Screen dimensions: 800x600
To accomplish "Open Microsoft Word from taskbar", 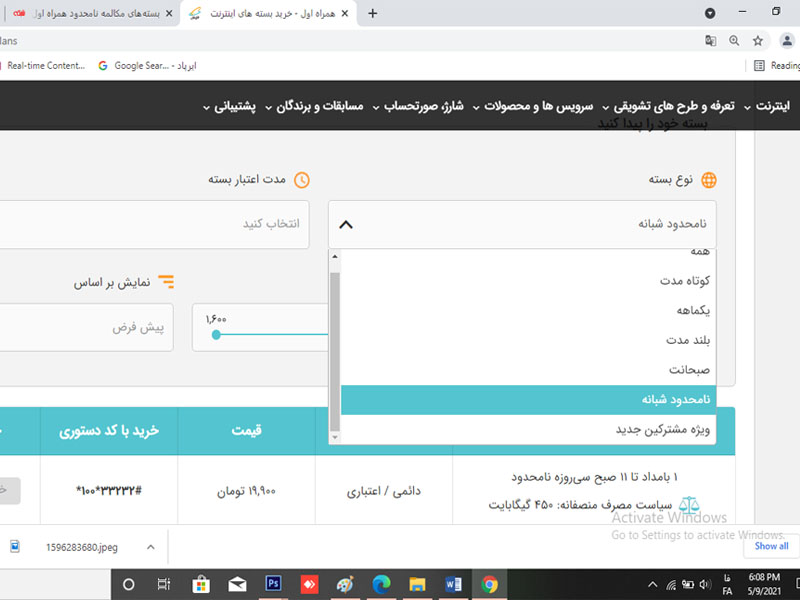I will [453, 584].
